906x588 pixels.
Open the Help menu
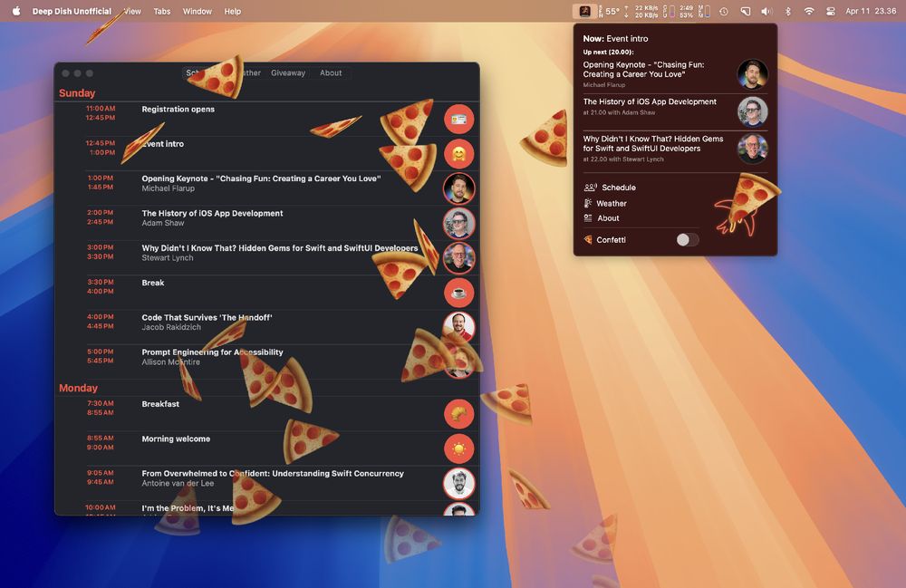[x=232, y=11]
